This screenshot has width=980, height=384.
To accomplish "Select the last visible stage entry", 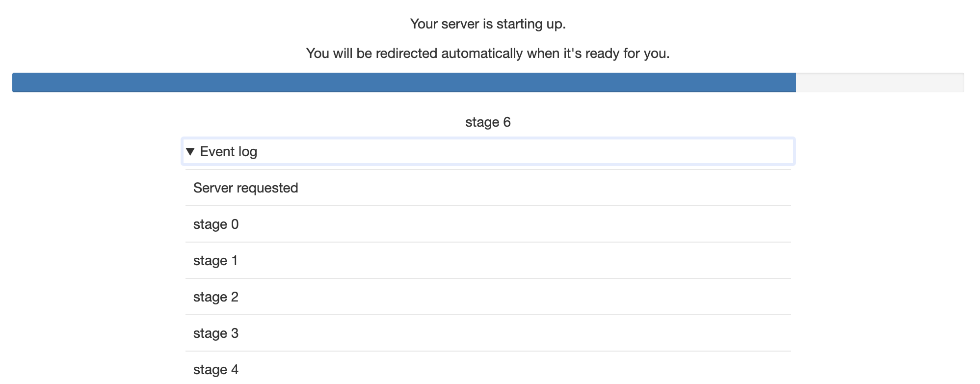I will coord(216,369).
